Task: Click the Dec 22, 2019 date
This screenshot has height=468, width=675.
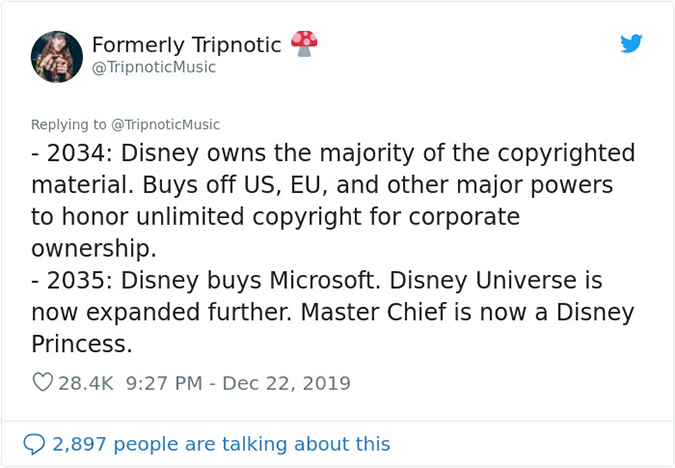Action: 286,383
